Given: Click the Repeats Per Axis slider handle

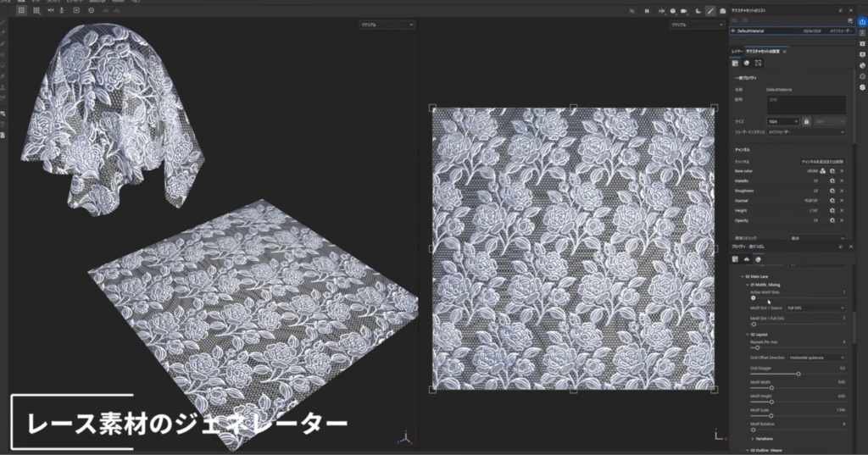Looking at the screenshot, I should pos(757,347).
